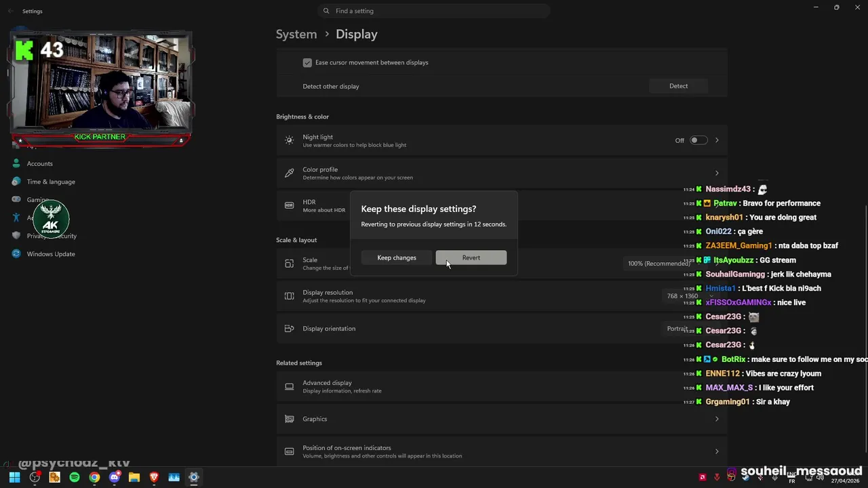
Task: Open Advanced display settings
Action: pyautogui.click(x=501, y=386)
